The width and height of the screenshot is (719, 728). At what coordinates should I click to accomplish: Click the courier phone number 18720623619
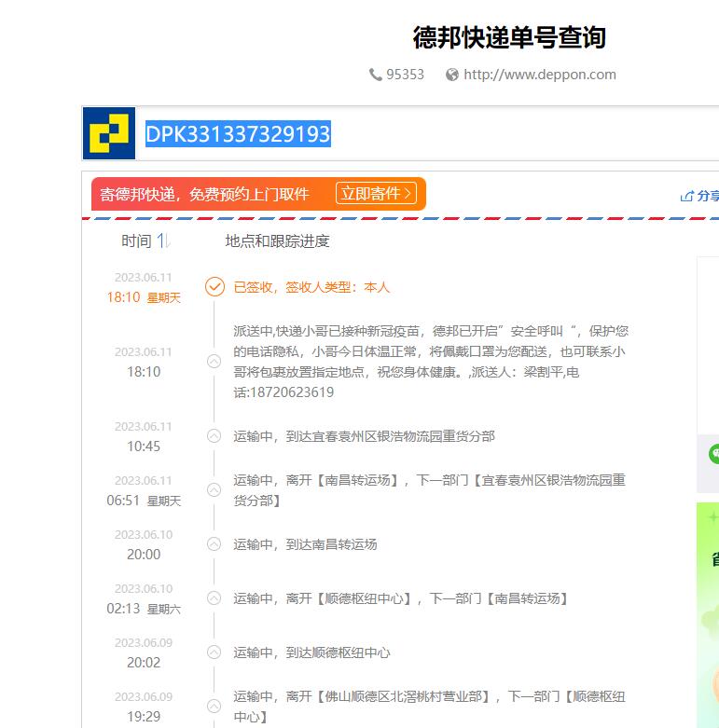click(x=292, y=392)
